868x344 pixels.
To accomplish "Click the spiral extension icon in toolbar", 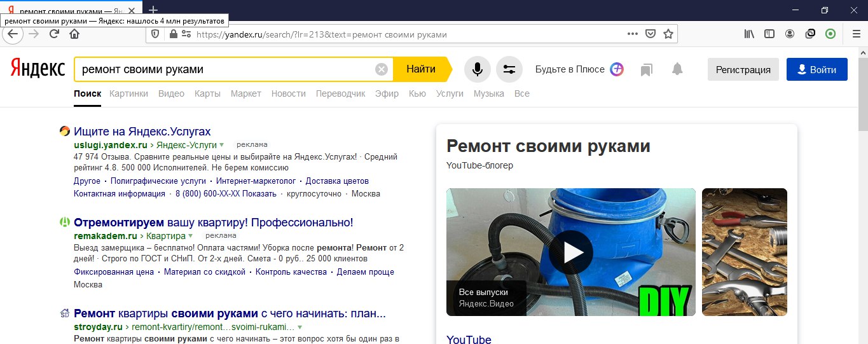I will pos(810,34).
